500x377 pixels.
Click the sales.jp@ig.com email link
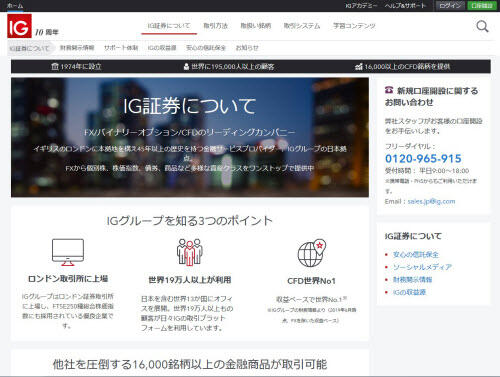pyautogui.click(x=431, y=201)
